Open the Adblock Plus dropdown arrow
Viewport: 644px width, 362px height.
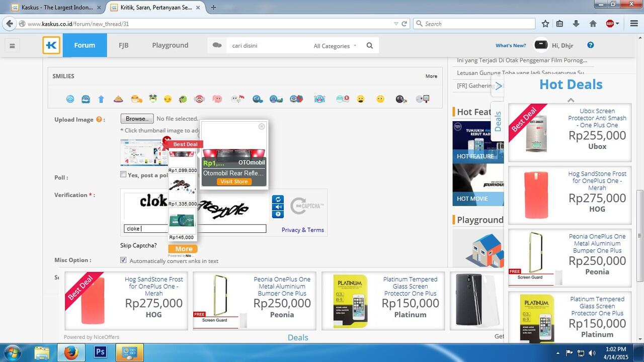coord(617,24)
